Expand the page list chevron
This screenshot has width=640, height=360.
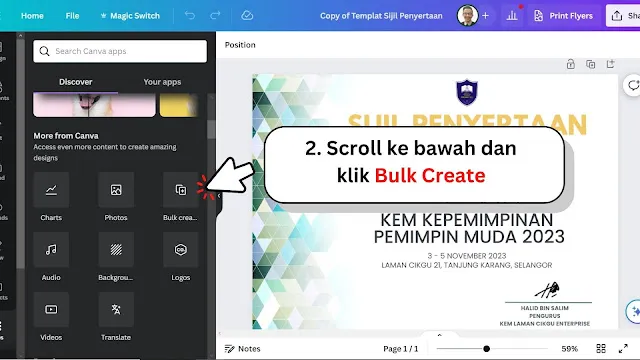(439, 335)
